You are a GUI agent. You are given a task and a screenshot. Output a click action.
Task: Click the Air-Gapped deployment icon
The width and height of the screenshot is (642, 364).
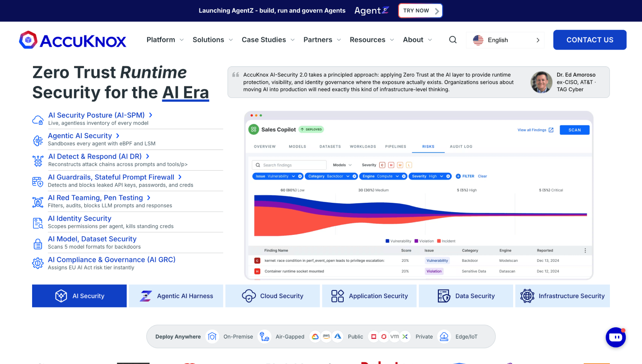pos(265,337)
